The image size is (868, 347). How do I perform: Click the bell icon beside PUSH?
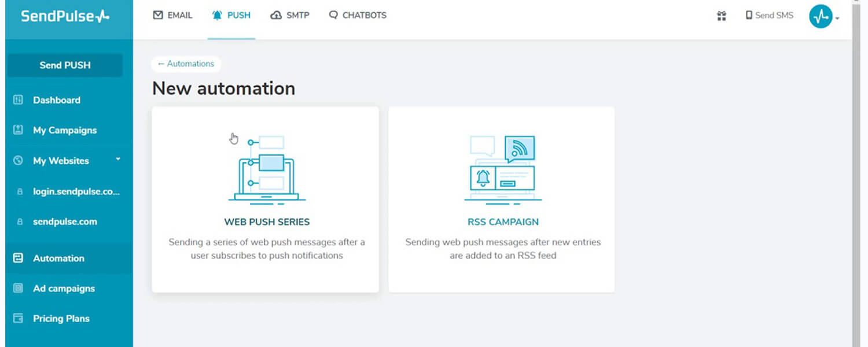[217, 15]
